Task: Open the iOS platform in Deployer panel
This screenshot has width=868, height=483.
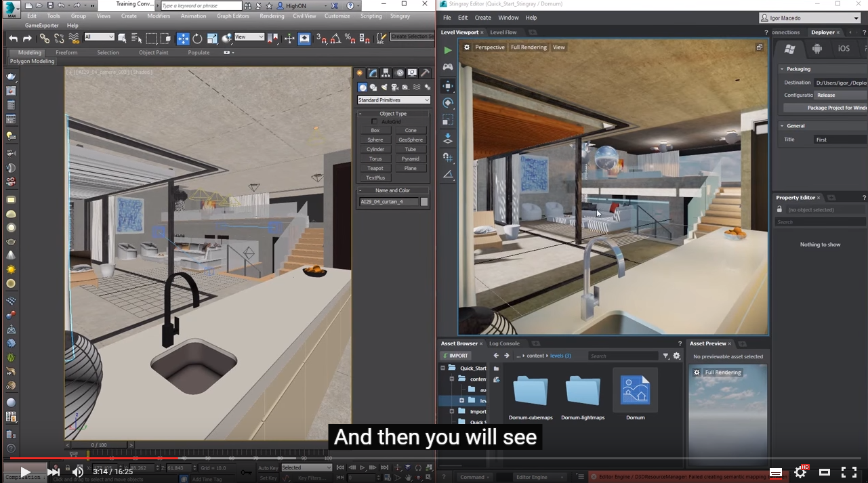Action: click(844, 48)
